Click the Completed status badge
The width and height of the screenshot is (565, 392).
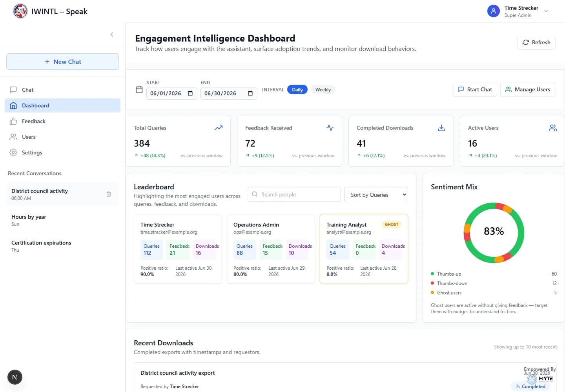530,386
